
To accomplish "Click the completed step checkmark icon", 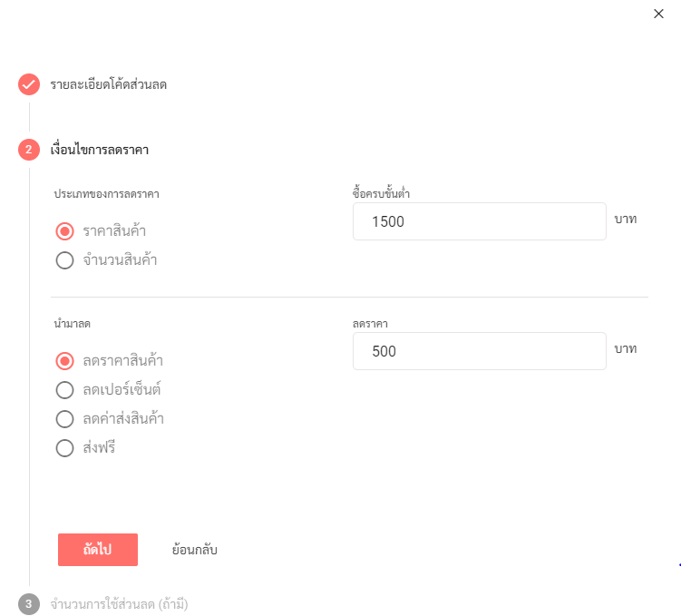I will click(x=29, y=84).
